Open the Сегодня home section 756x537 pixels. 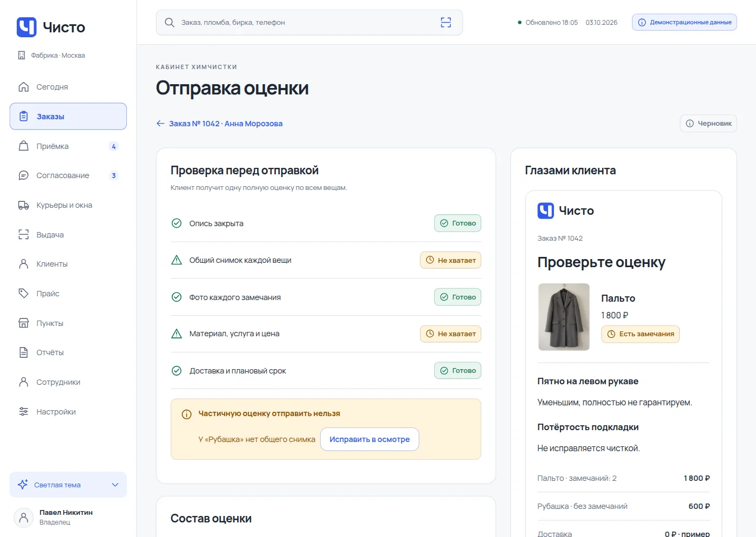tap(68, 87)
